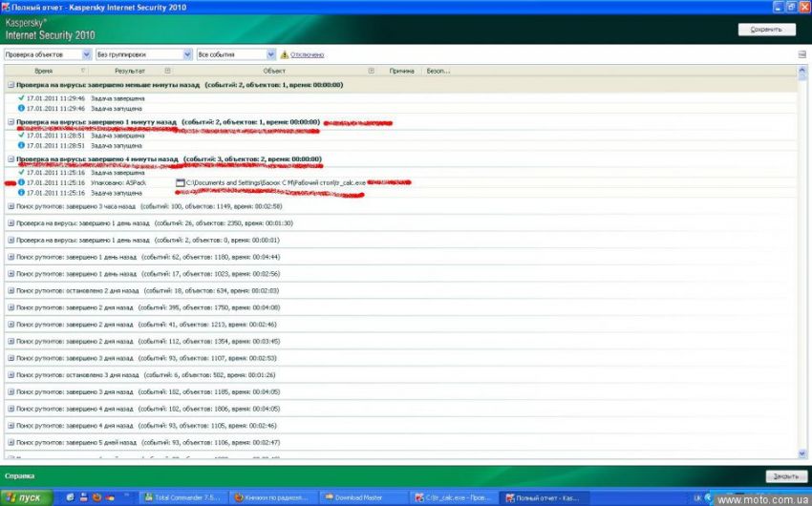Click 'Отключено' link
The image size is (812, 506).
tap(307, 54)
